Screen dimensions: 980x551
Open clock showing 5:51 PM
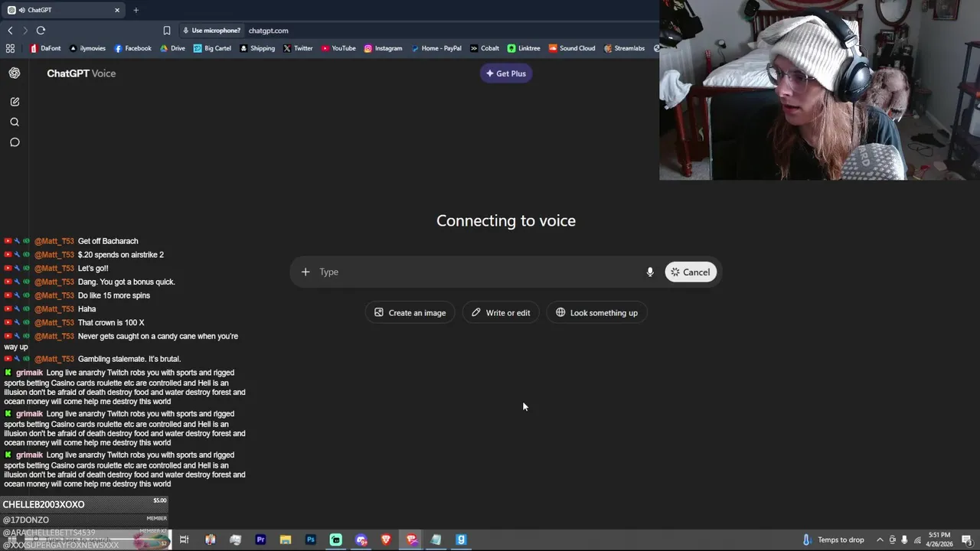pyautogui.click(x=939, y=540)
